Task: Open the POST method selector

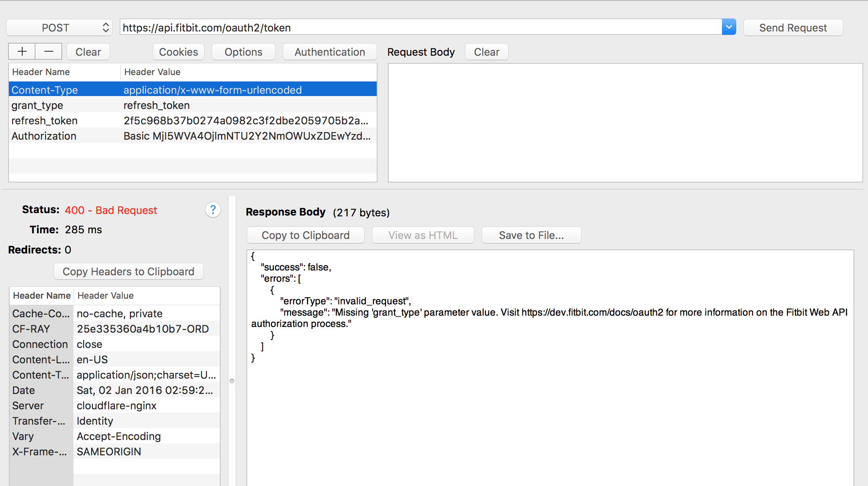Action: pyautogui.click(x=59, y=27)
